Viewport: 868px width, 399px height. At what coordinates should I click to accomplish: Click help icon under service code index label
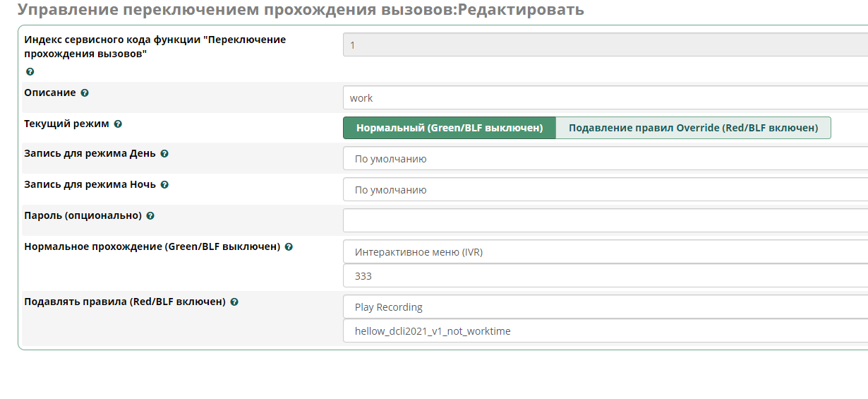(x=30, y=72)
